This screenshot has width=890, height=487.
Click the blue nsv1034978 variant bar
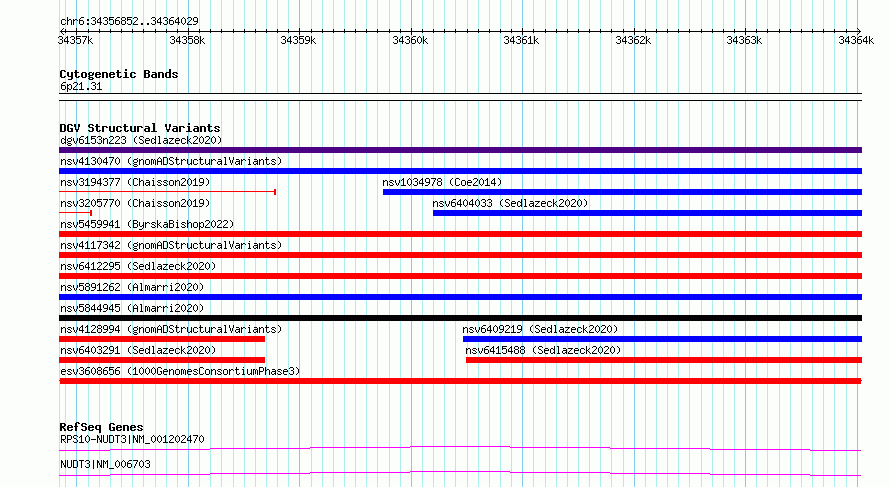(x=623, y=192)
